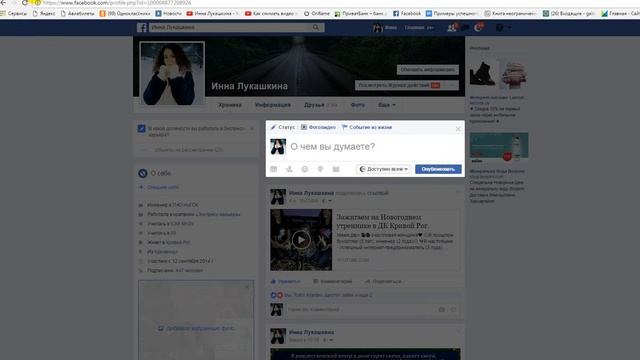
Task: Open the friend requests icon in top bar
Action: click(451, 27)
